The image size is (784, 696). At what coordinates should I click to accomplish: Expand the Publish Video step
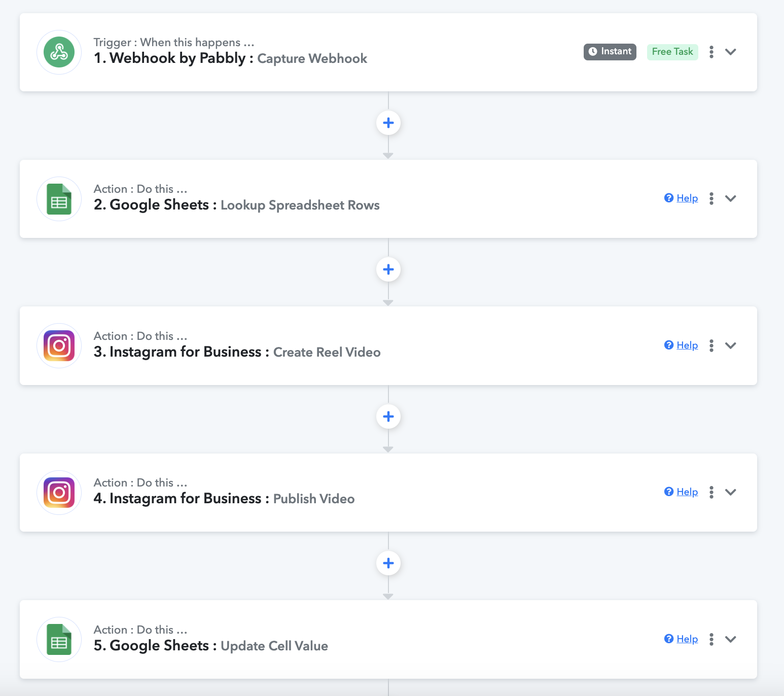(731, 492)
